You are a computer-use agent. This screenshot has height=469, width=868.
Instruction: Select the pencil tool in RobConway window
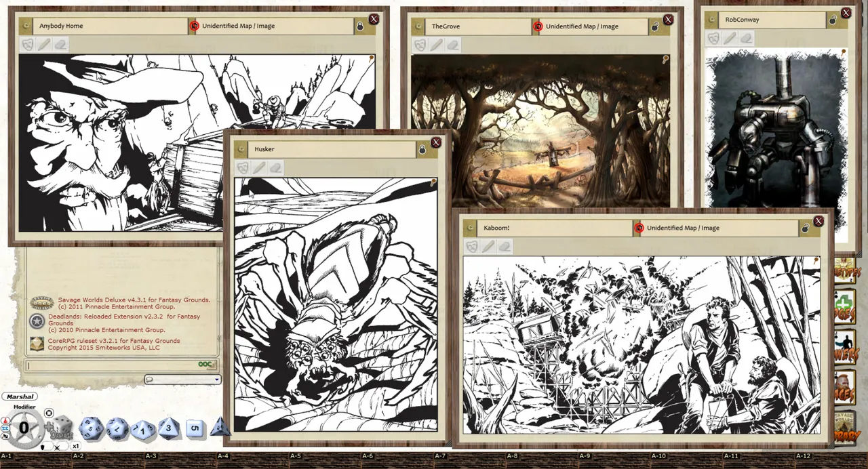coord(730,38)
